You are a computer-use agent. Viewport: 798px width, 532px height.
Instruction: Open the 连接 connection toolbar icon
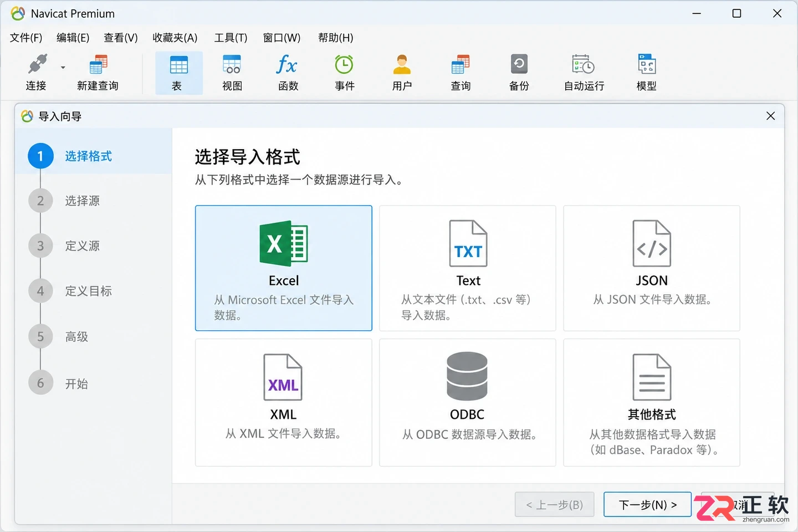point(37,73)
